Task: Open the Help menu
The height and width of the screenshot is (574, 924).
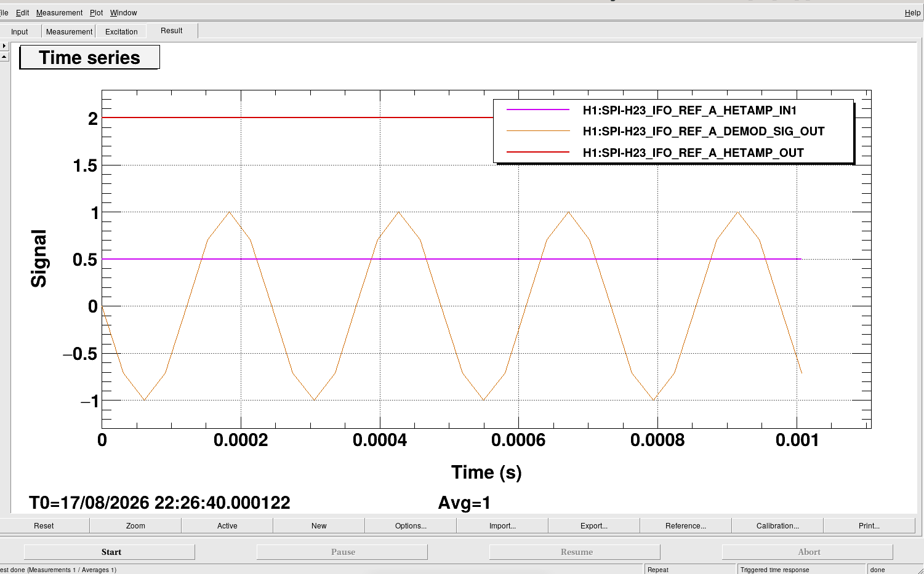Action: point(912,12)
